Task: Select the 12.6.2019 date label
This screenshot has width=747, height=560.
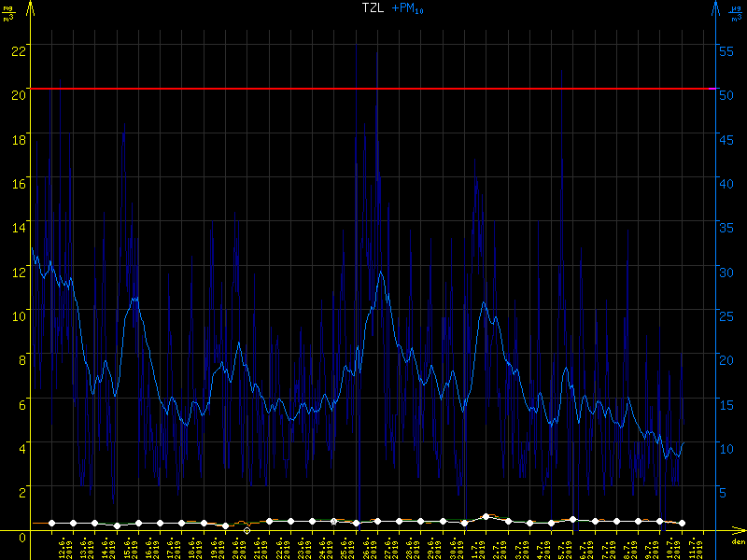Action: pyautogui.click(x=63, y=547)
